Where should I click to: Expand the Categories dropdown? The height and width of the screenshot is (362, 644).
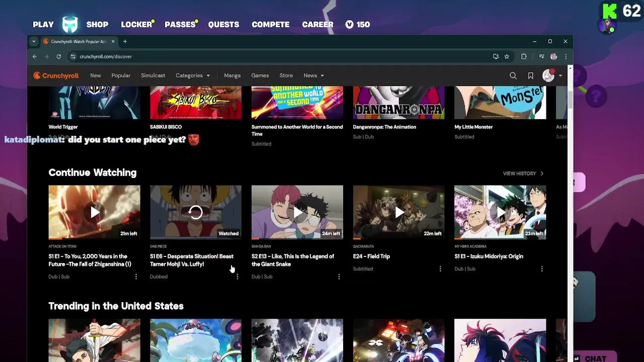pyautogui.click(x=193, y=75)
